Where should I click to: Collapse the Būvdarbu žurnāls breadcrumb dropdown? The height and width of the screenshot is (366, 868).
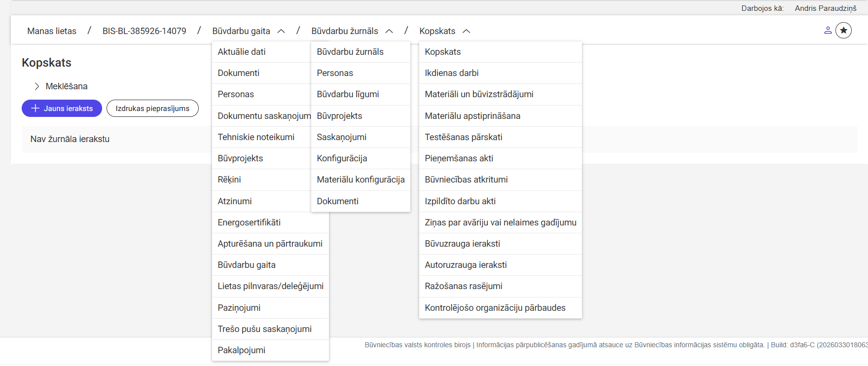(389, 31)
